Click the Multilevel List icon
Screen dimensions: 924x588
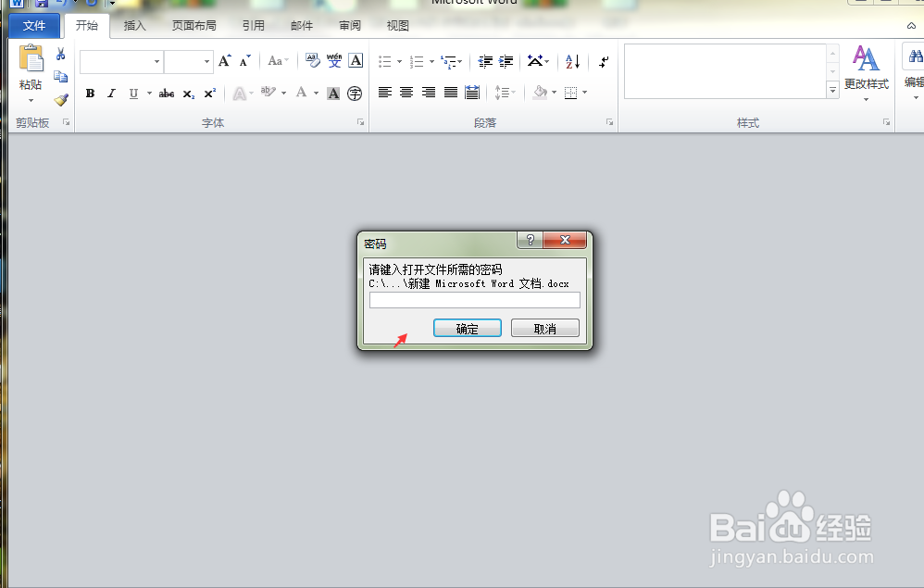448,61
